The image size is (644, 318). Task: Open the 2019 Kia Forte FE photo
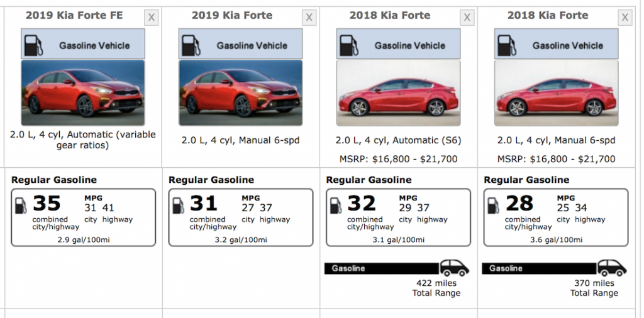[x=83, y=93]
